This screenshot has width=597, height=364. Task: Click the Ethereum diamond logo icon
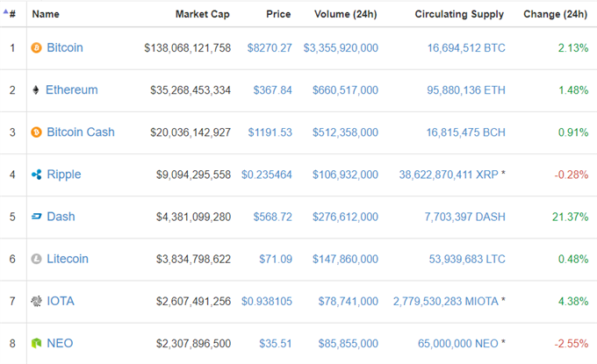pos(36,90)
